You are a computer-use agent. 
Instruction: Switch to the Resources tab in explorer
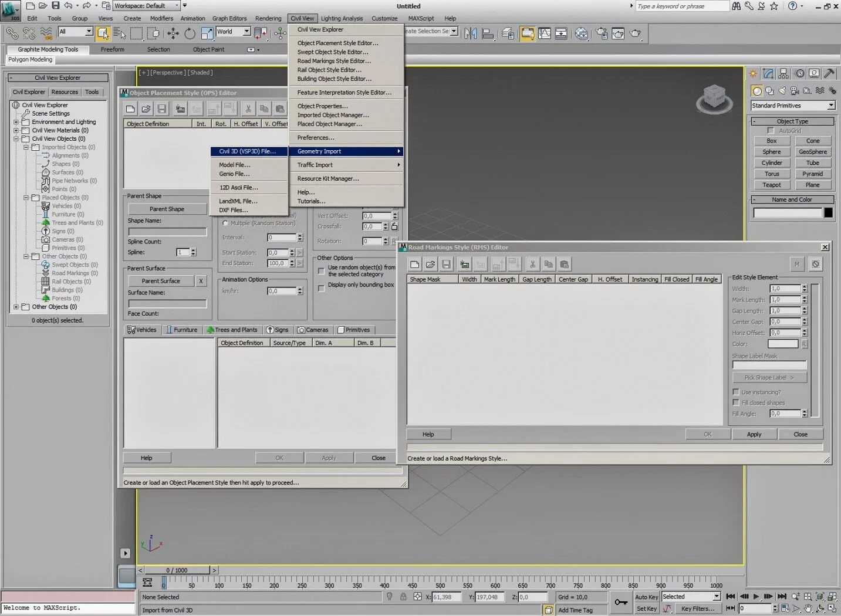coord(65,92)
